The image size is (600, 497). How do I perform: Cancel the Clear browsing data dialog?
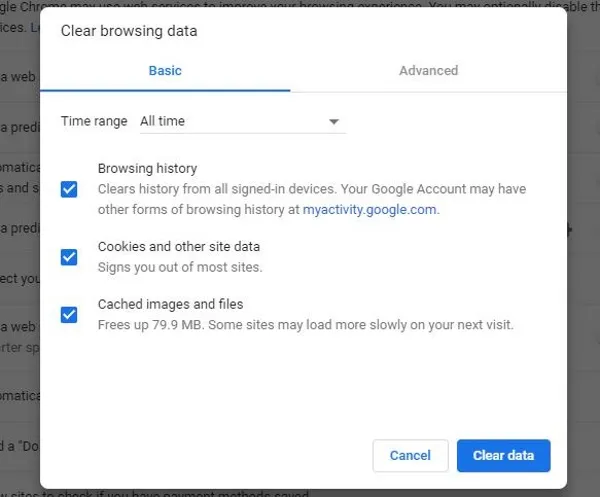[x=410, y=455]
